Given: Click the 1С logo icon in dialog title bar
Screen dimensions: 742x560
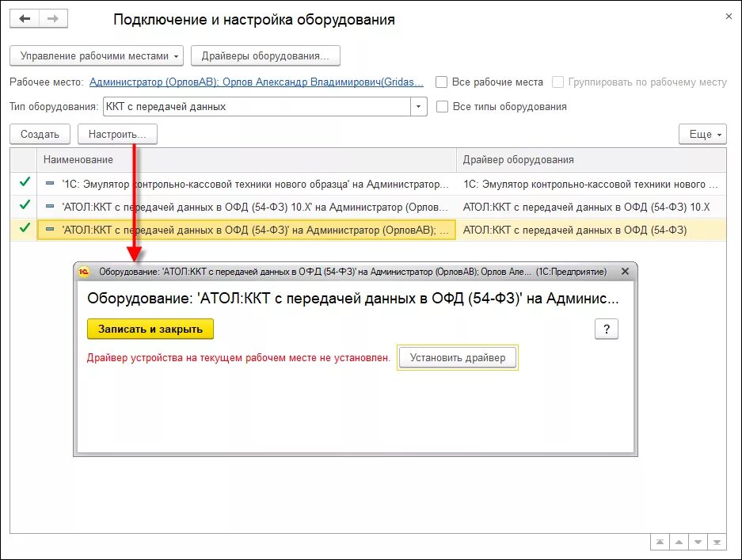Looking at the screenshot, I should (84, 271).
